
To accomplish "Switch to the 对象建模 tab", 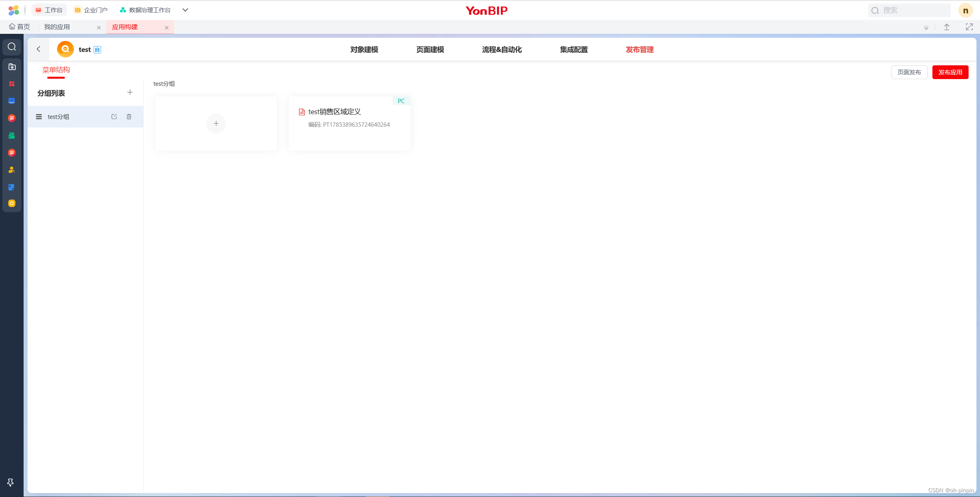I will [364, 50].
